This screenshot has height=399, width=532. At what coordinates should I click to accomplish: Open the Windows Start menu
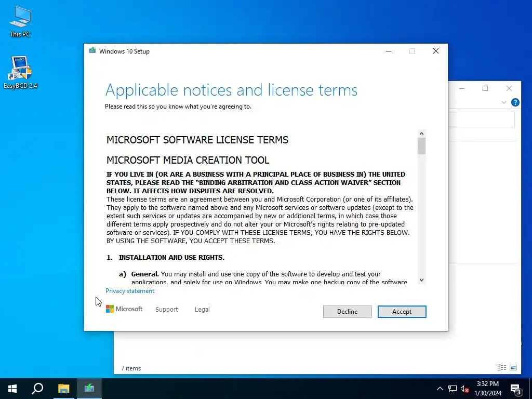coord(12,389)
